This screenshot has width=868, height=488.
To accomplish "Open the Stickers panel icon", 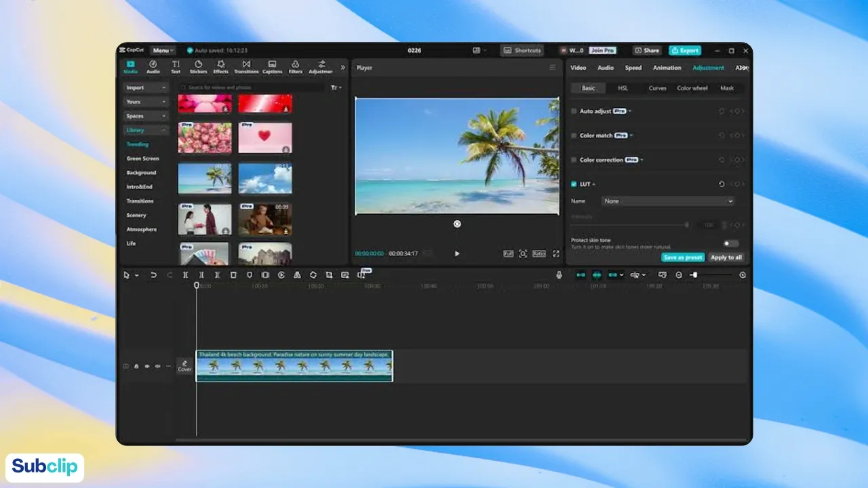I will point(198,67).
